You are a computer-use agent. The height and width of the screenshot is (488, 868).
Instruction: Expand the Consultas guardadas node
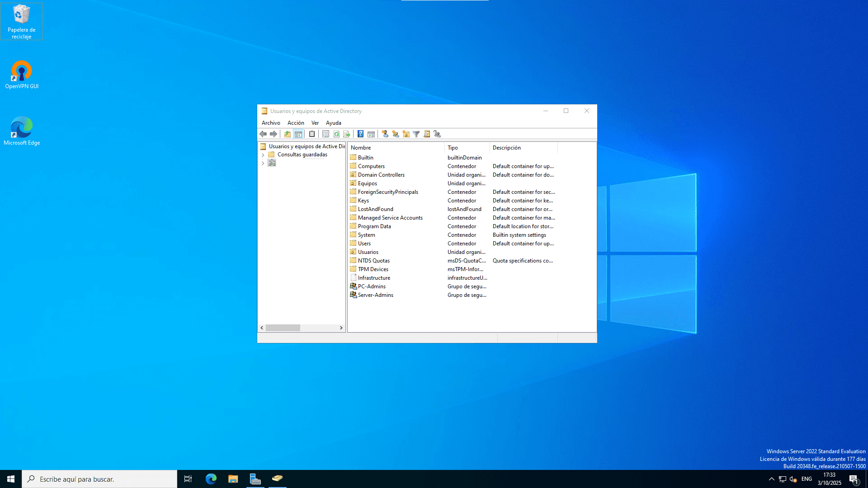pos(263,155)
